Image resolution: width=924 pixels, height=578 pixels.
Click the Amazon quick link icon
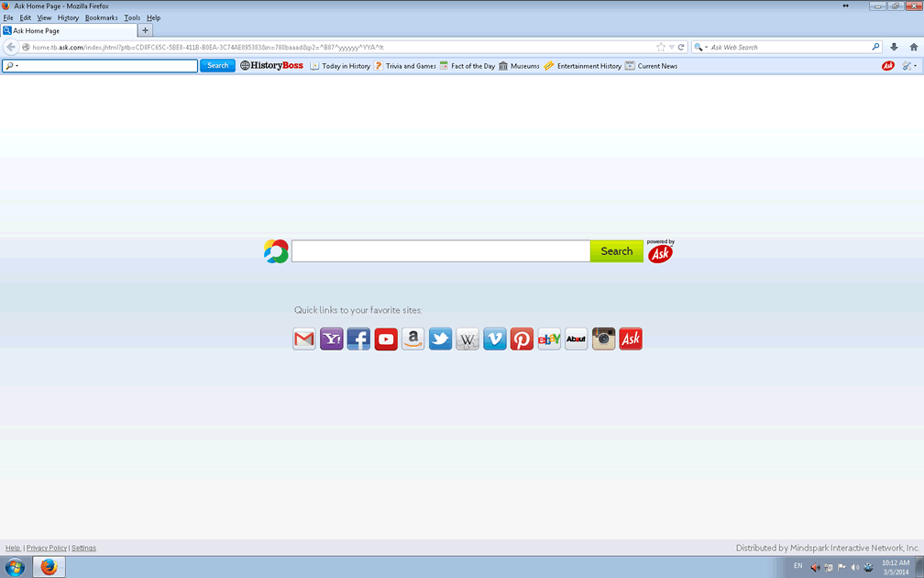[413, 339]
